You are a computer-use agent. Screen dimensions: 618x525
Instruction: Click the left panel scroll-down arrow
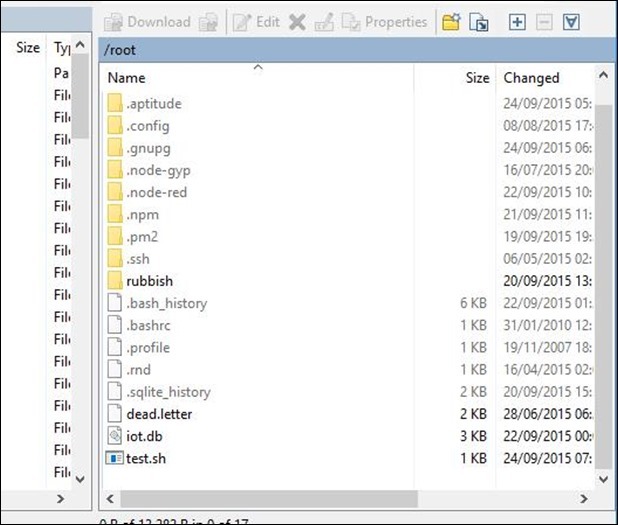pyautogui.click(x=80, y=479)
